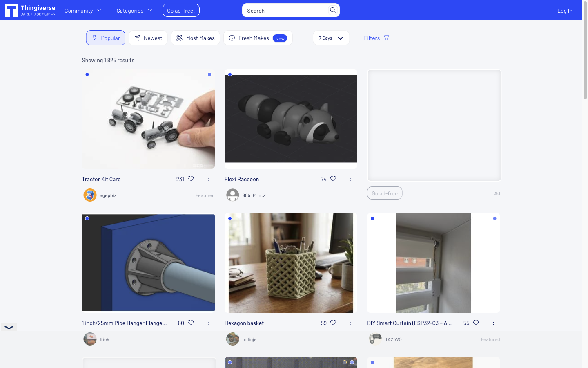Open lfiok user avatar
The width and height of the screenshot is (588, 368).
pos(90,339)
